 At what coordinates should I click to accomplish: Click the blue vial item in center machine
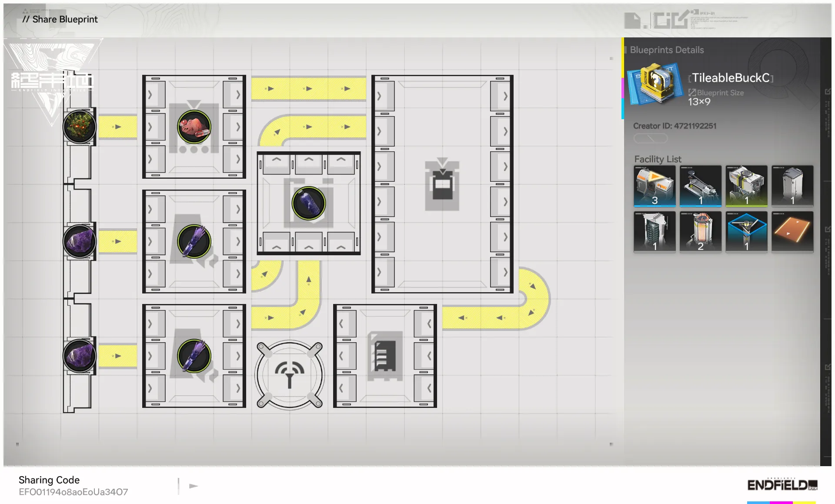point(308,203)
